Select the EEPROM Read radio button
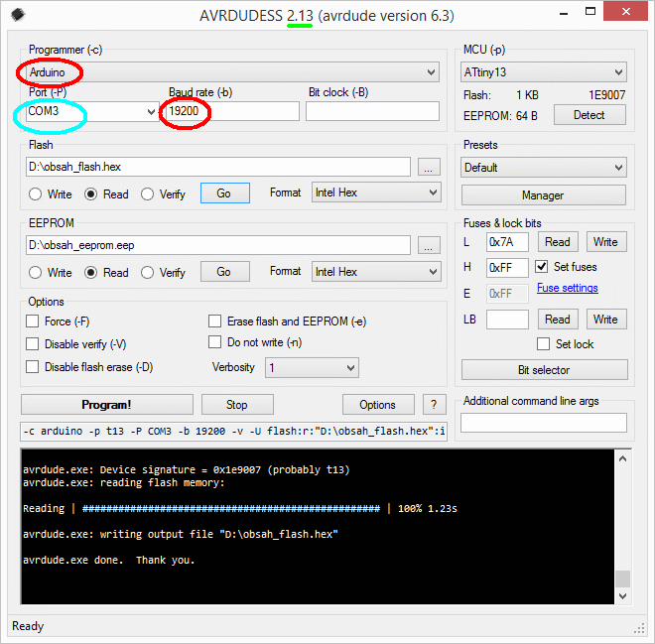The image size is (655, 644). (x=90, y=273)
